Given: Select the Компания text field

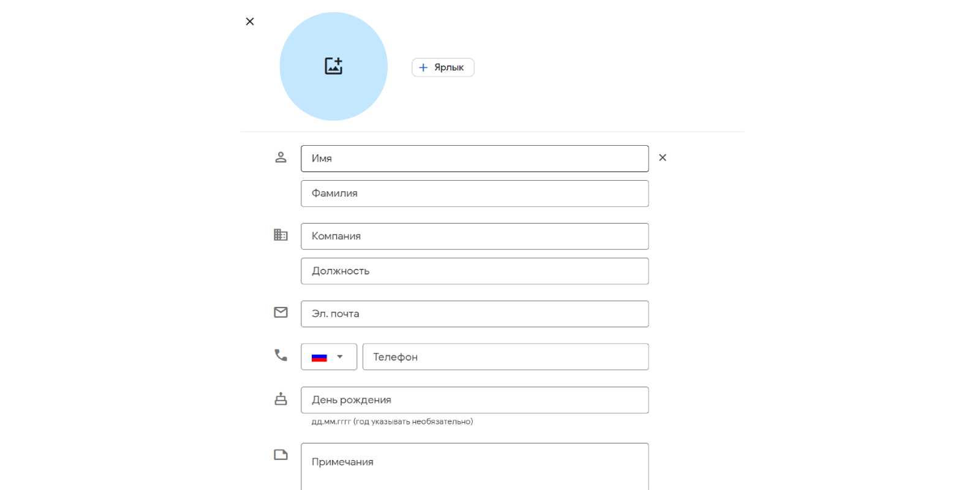Looking at the screenshot, I should 474,236.
